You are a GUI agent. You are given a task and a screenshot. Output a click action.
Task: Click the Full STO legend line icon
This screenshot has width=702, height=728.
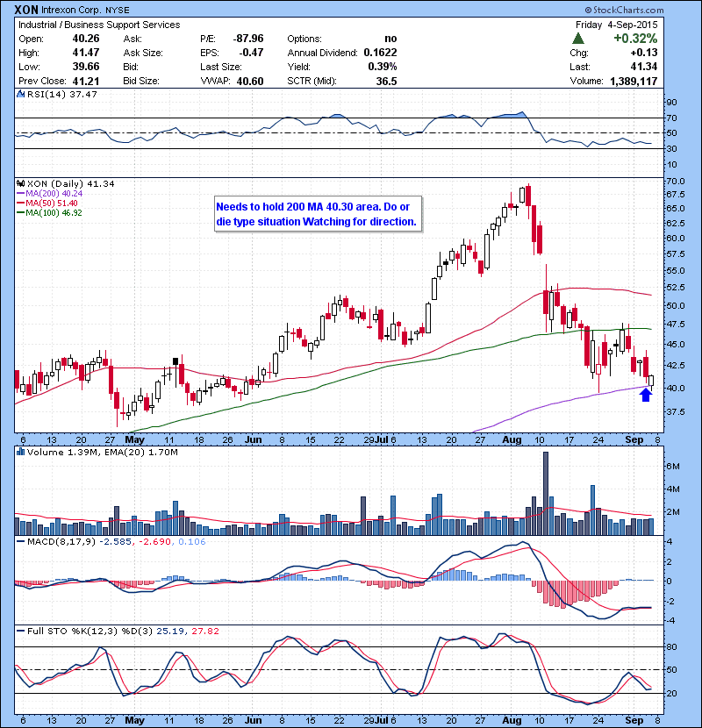pyautogui.click(x=20, y=632)
